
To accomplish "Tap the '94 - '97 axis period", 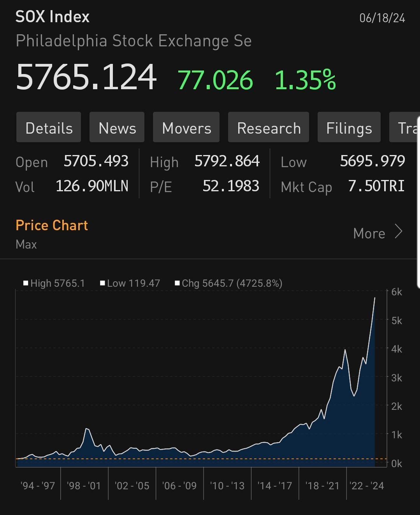I will click(38, 486).
